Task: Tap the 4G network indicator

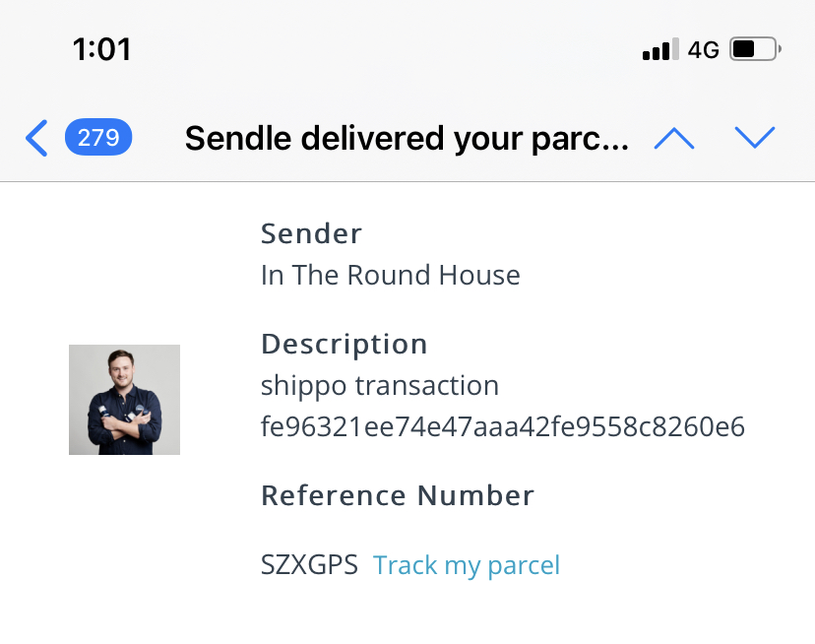Action: tap(703, 50)
